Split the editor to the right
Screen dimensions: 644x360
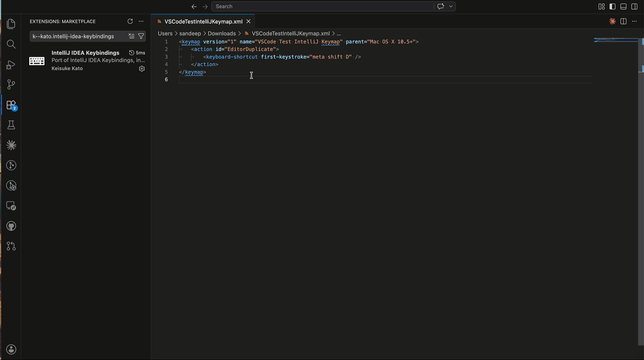point(623,22)
